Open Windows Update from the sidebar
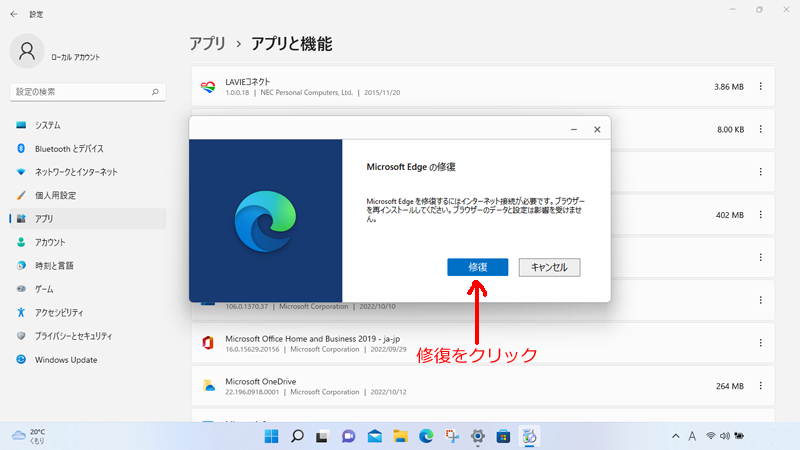The width and height of the screenshot is (800, 450). 65,359
